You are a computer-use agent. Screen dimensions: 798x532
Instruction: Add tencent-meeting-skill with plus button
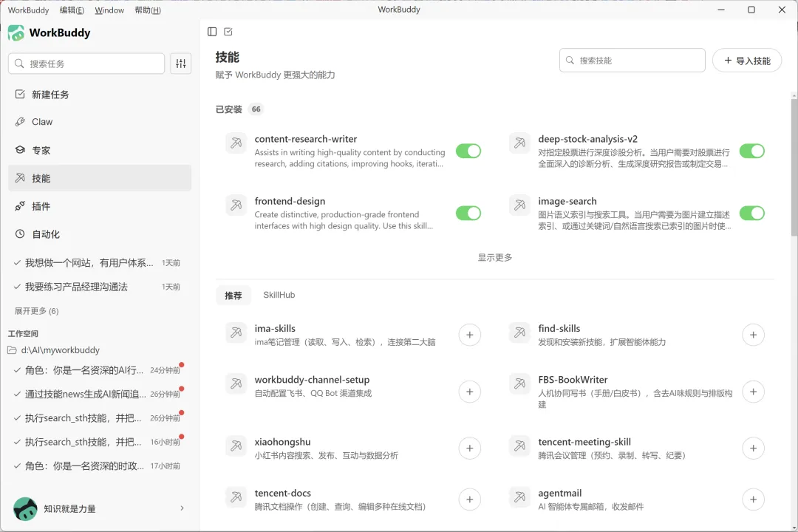coord(753,448)
